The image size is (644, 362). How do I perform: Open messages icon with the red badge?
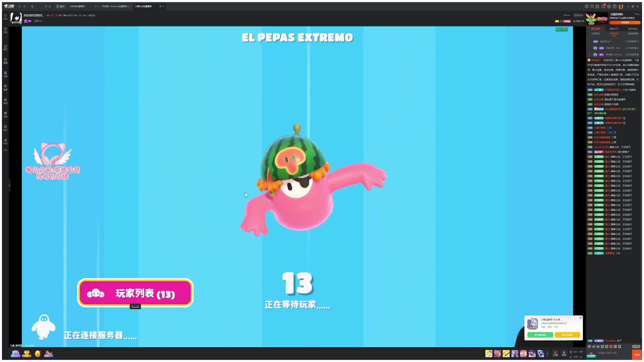(603, 6)
